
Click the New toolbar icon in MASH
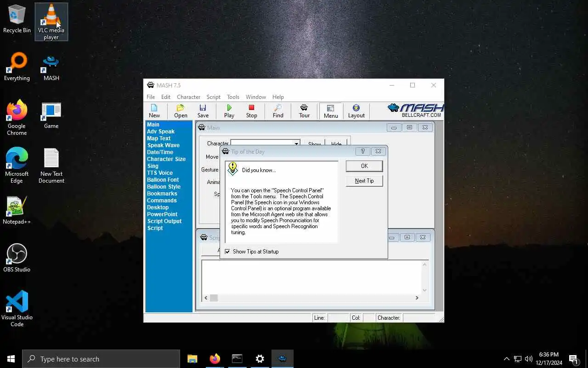154,111
